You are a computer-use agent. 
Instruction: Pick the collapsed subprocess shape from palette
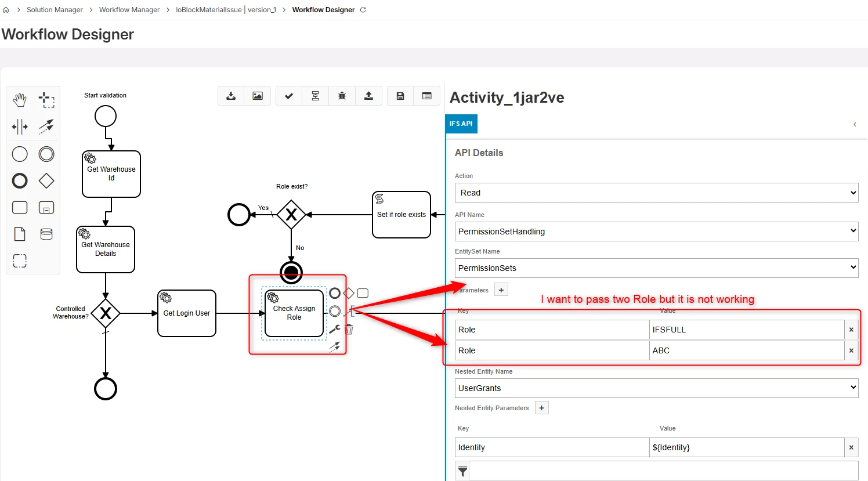point(46,207)
